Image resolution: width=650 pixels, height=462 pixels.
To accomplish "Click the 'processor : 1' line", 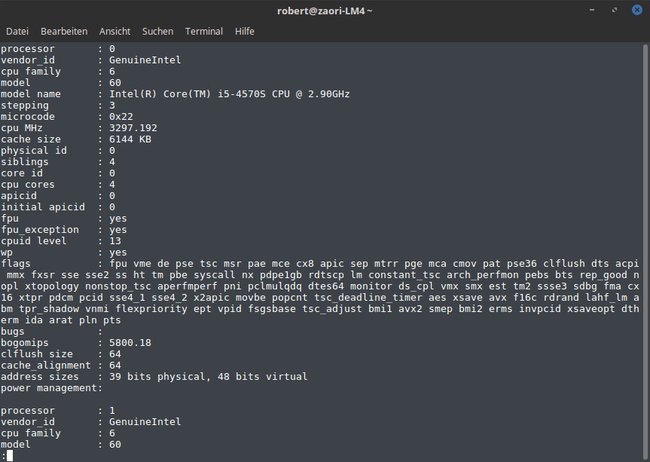I will pos(58,411).
